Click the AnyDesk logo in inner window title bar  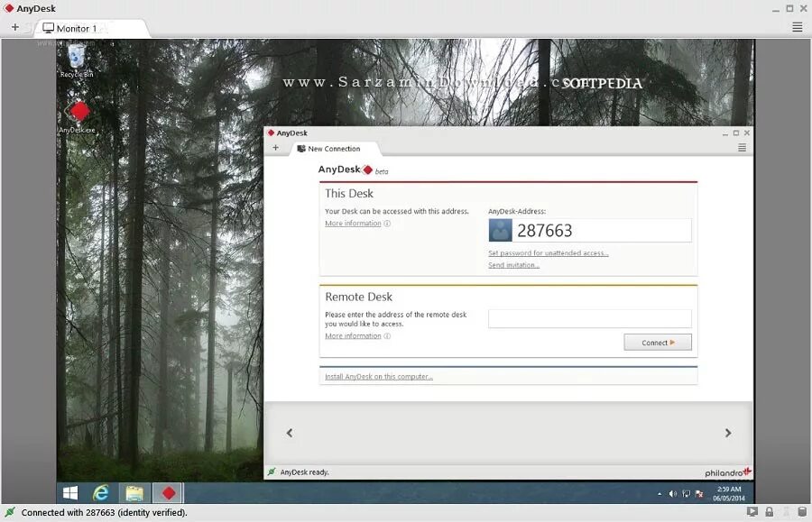coord(271,133)
